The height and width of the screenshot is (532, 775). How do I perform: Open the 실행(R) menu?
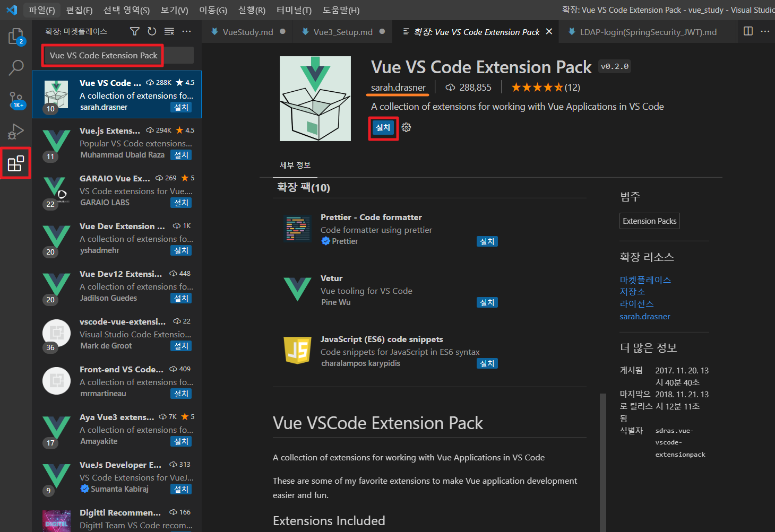[x=252, y=10]
